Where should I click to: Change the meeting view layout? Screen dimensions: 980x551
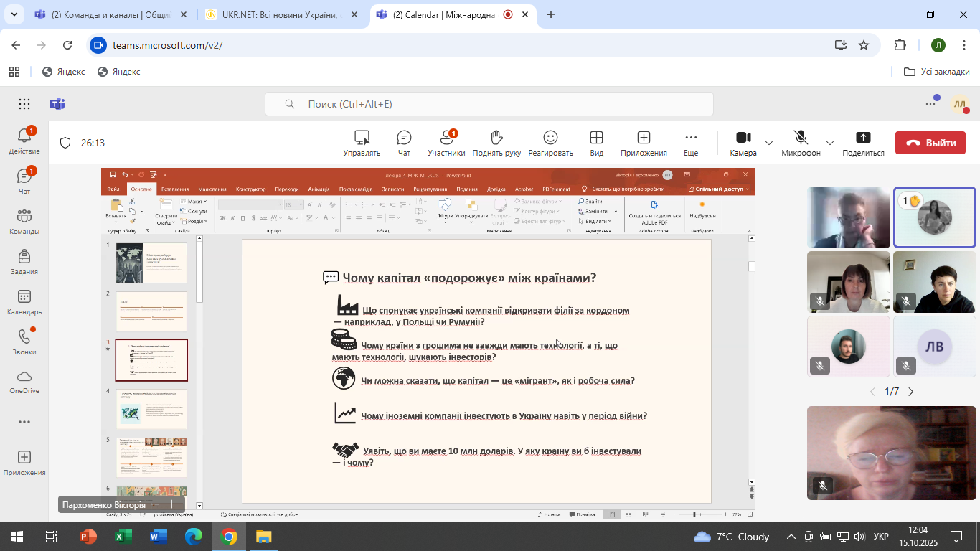[596, 142]
